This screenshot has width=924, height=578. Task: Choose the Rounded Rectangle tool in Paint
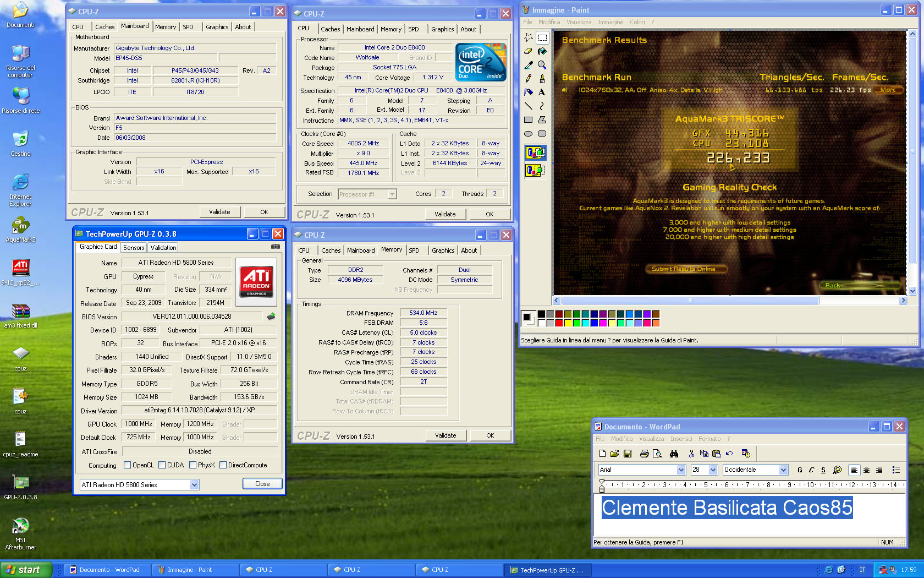[542, 134]
